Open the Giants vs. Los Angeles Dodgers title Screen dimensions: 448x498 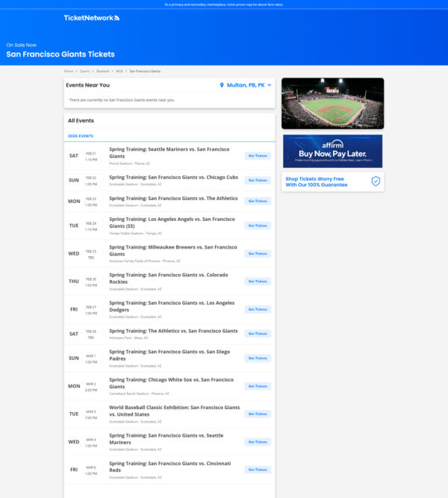pos(172,306)
